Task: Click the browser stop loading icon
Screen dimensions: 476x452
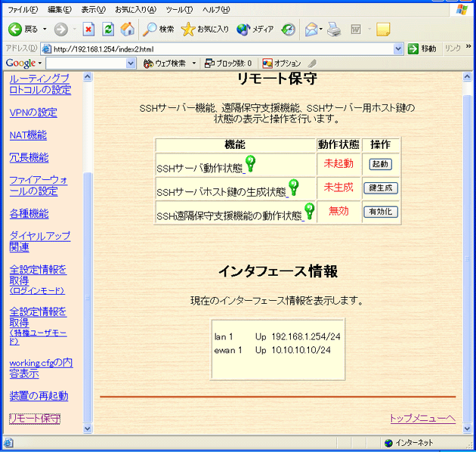Action: 88,29
